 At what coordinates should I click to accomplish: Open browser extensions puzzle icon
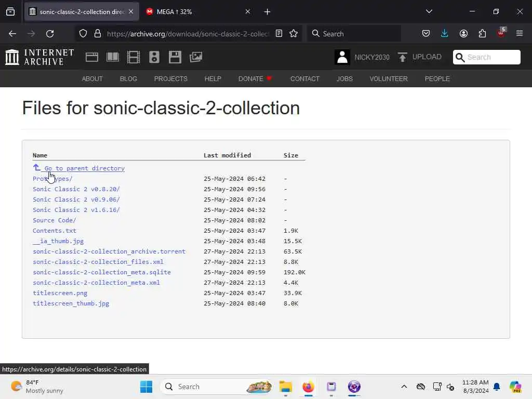(482, 34)
